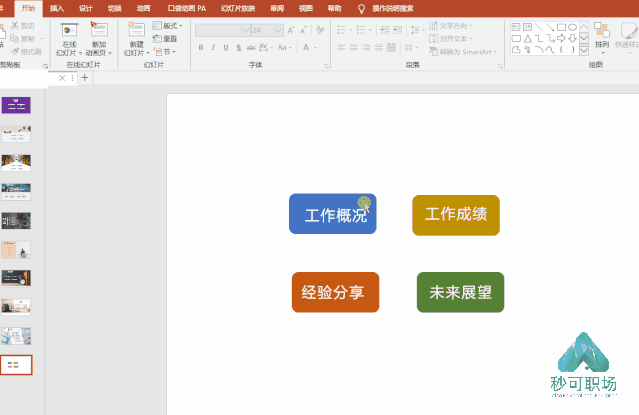
Task: Expand the shapes gallery more arrow
Action: 584,51
